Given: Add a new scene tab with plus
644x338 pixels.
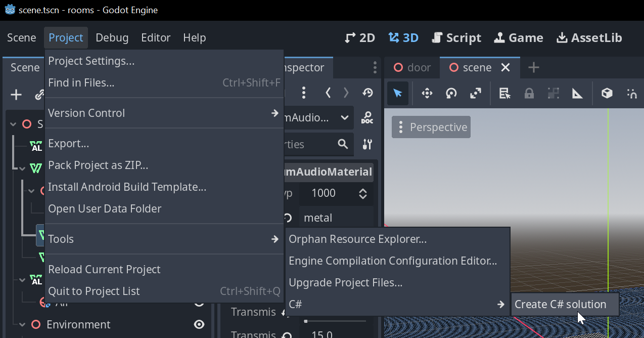Looking at the screenshot, I should 533,67.
